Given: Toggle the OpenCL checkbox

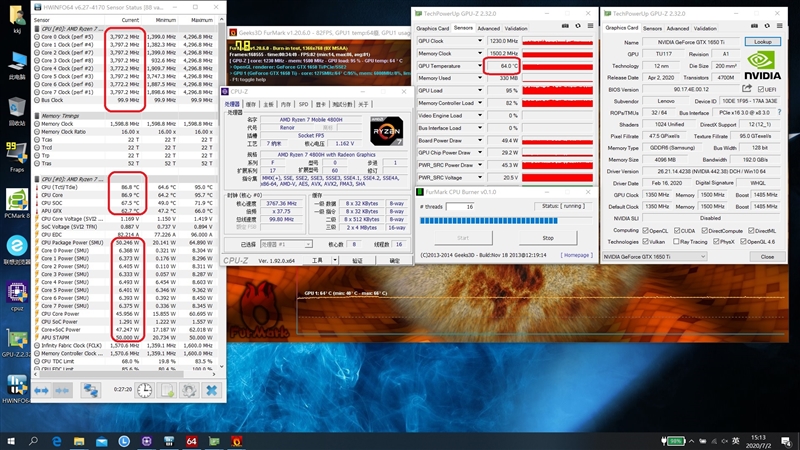Looking at the screenshot, I should 645,231.
